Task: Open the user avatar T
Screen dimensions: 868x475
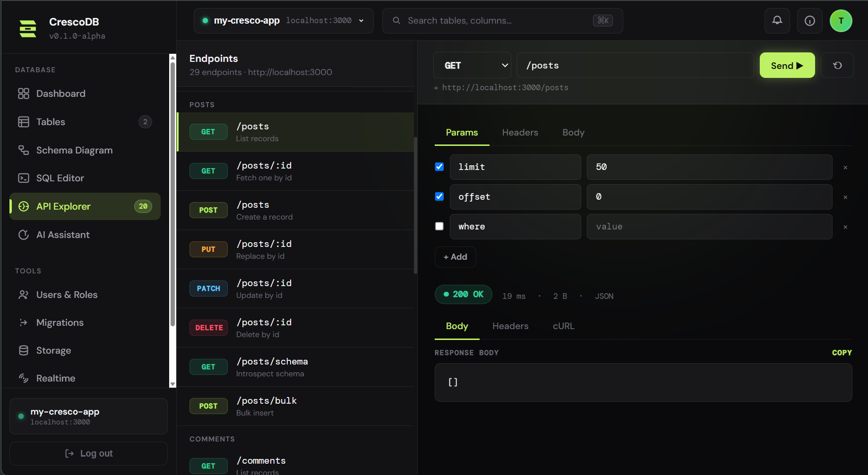Action: [841, 21]
